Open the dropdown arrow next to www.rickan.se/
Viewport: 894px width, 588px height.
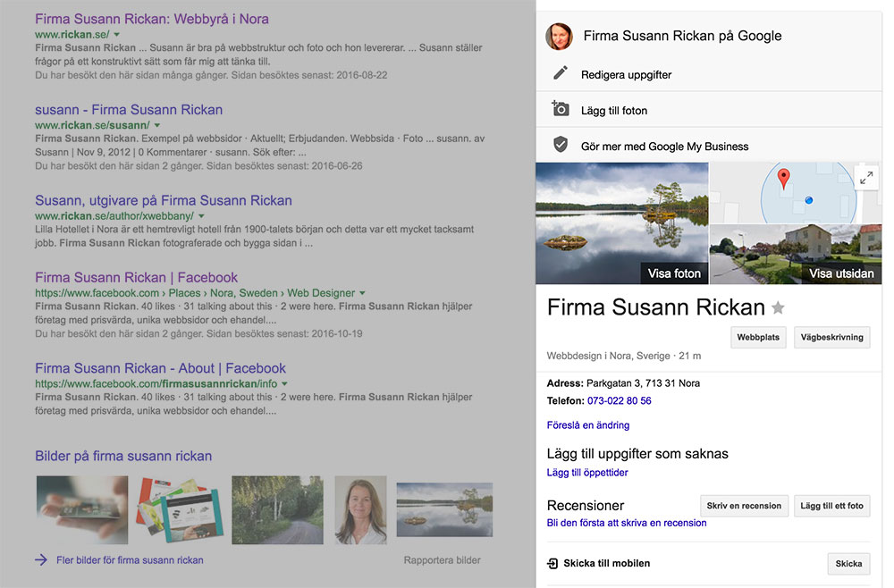117,35
